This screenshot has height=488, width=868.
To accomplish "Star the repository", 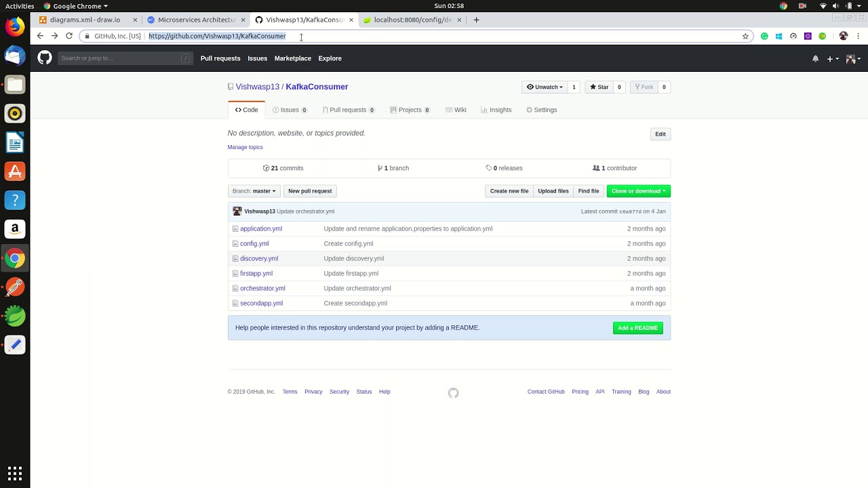I will 599,87.
